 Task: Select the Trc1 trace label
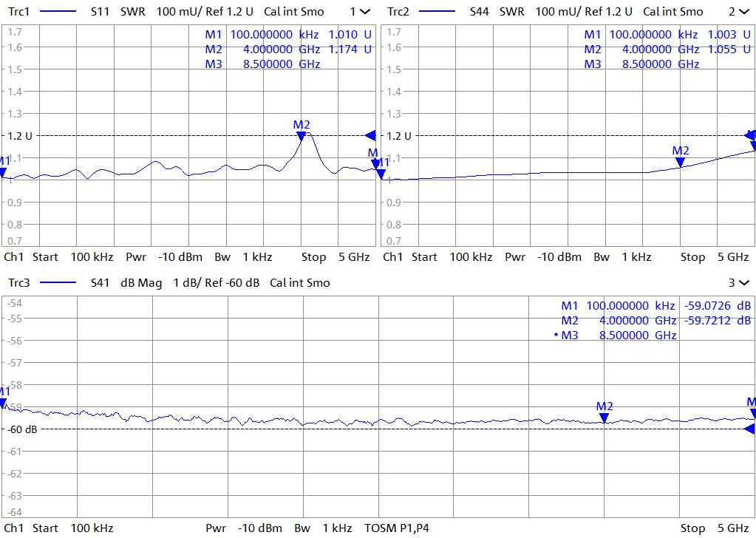click(20, 12)
